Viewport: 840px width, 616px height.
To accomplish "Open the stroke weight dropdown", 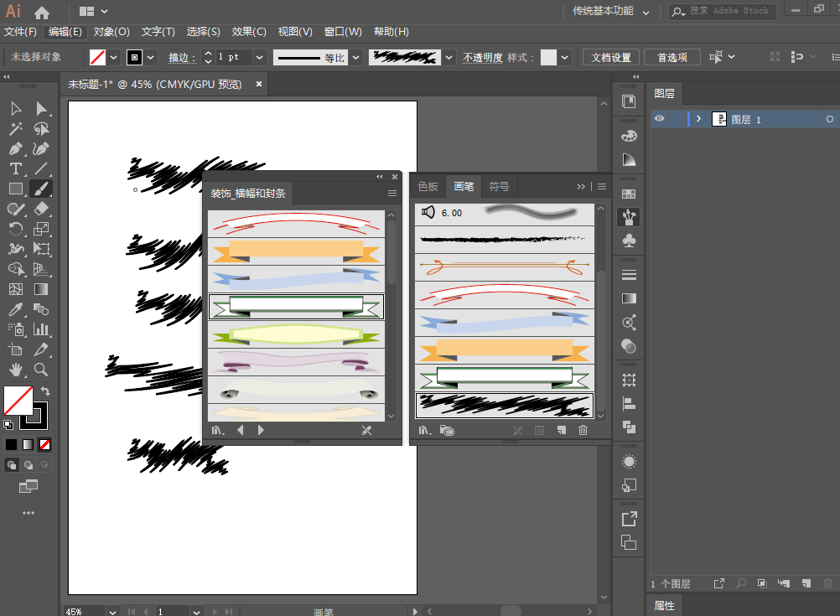I will pos(258,57).
